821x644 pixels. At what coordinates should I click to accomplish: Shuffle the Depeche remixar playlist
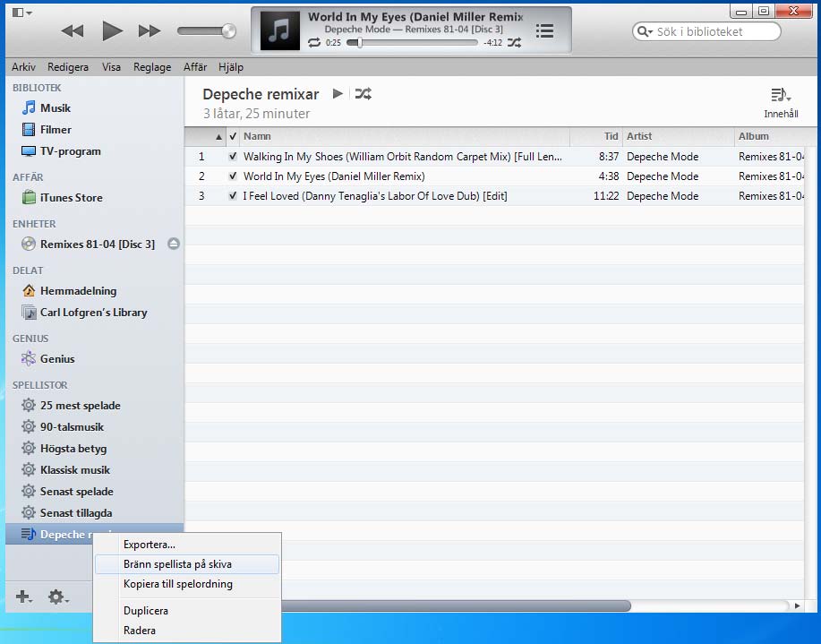(x=363, y=94)
